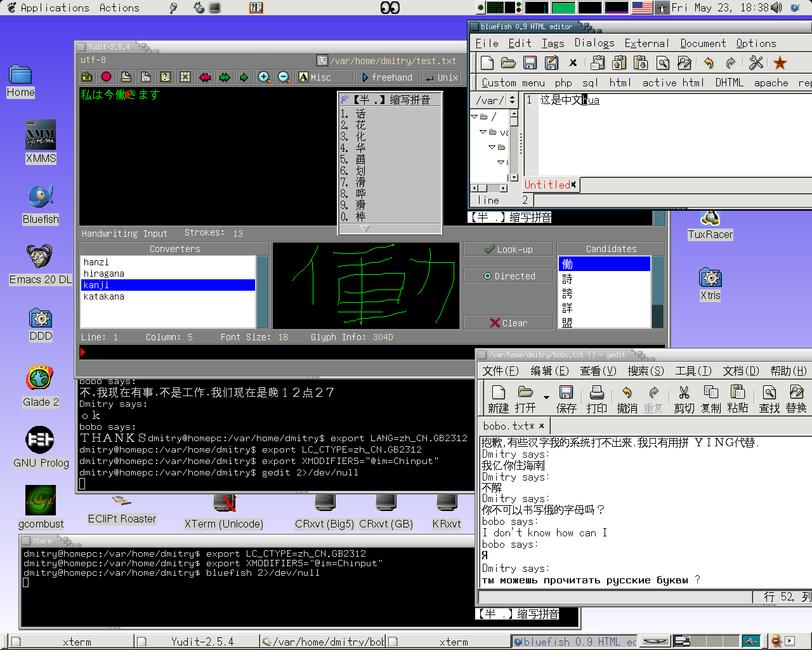Open the /var/ directory combo box in Bluefish
The width and height of the screenshot is (812, 650).
(513, 100)
